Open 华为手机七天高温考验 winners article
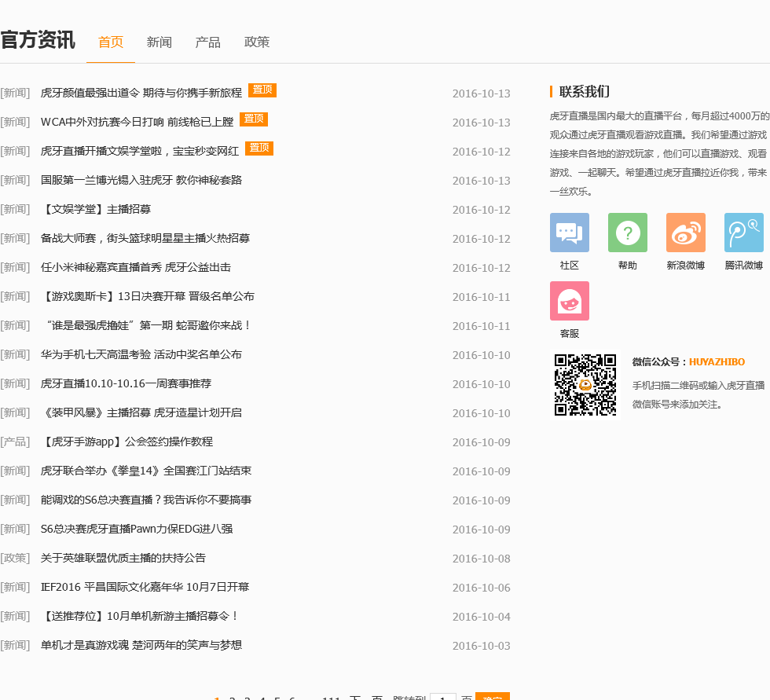Image resolution: width=770 pixels, height=700 pixels. pyautogui.click(x=141, y=355)
